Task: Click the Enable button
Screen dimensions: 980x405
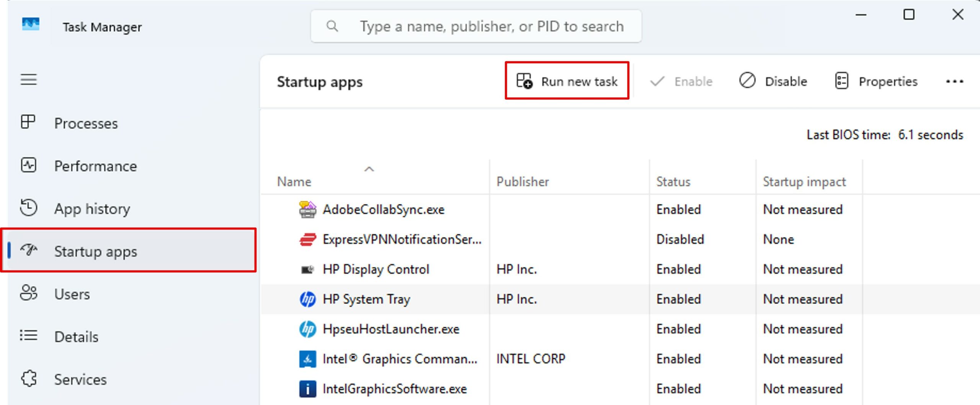Action: [681, 81]
